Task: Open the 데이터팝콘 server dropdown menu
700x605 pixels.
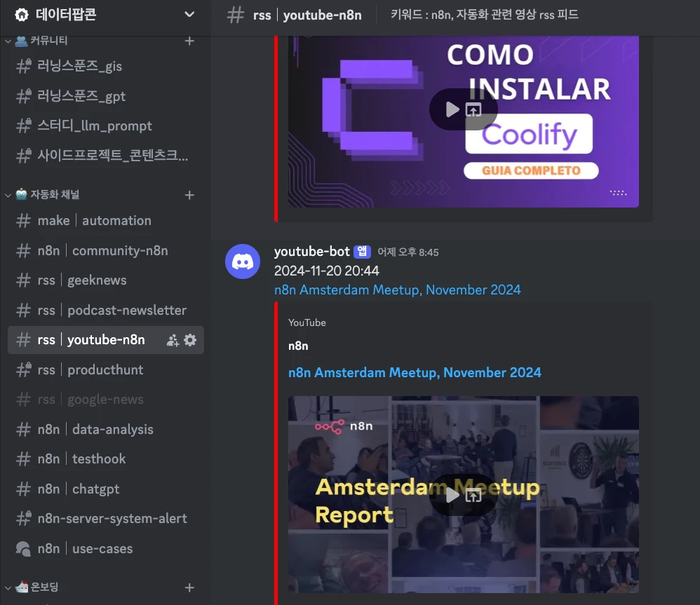Action: click(x=189, y=14)
